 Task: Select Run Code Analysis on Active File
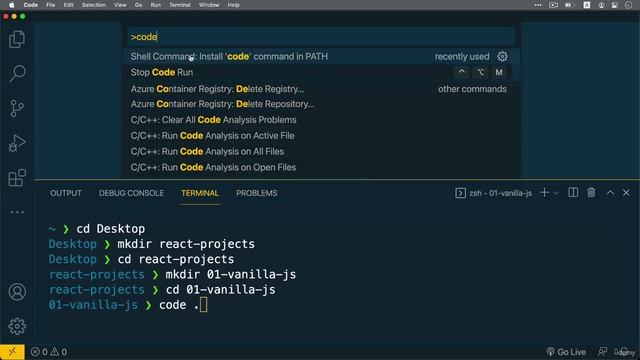click(x=321, y=136)
